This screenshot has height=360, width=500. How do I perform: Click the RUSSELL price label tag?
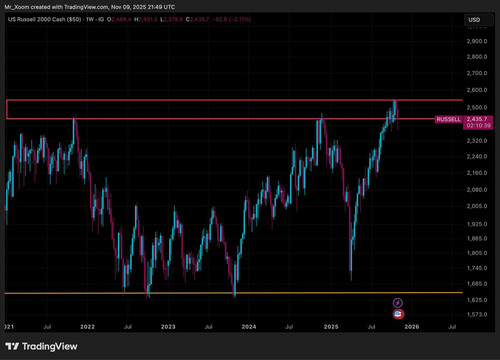pos(449,119)
